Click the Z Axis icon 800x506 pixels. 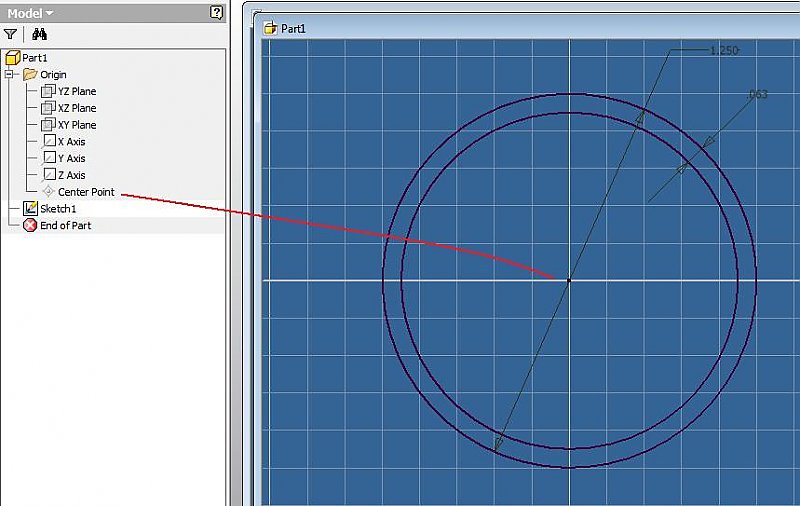point(49,175)
